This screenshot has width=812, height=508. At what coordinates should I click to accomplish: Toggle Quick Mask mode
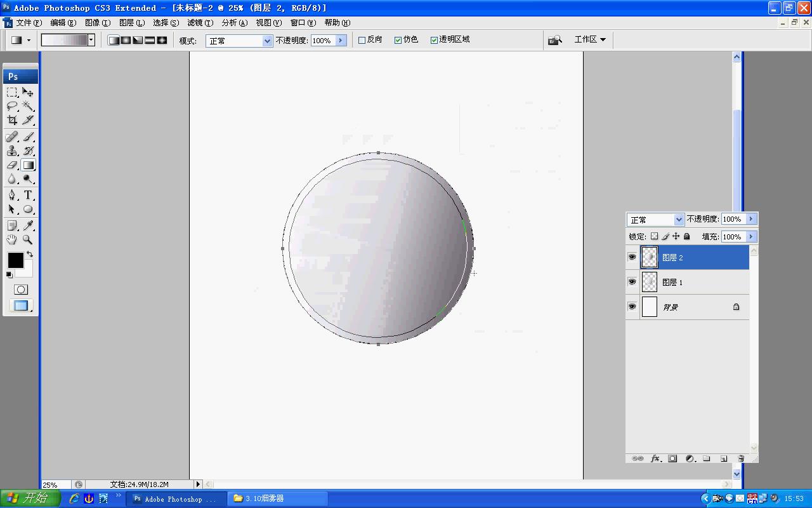[21, 290]
